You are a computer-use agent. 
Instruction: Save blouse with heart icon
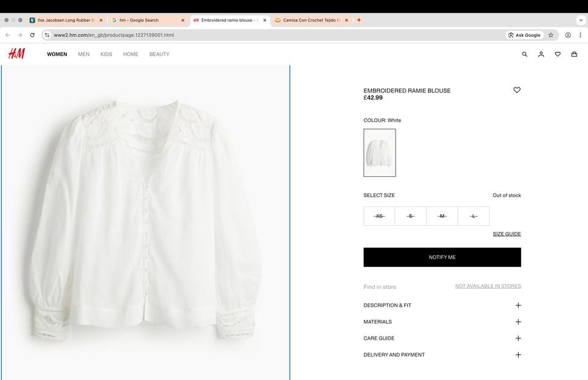point(517,90)
